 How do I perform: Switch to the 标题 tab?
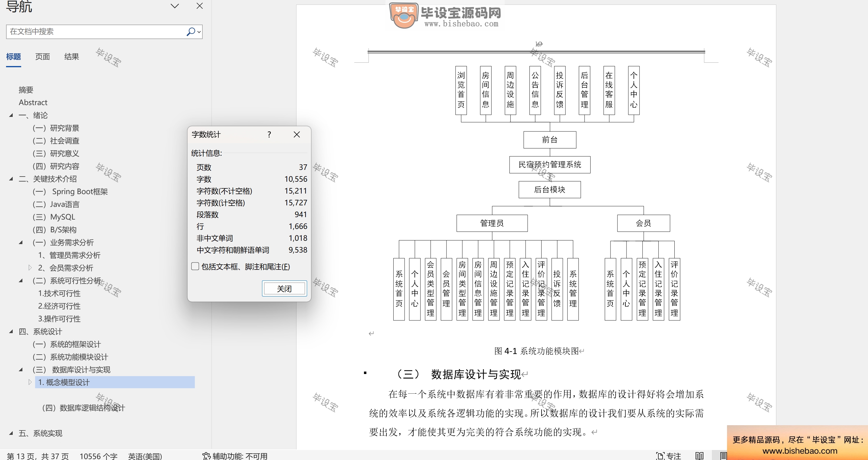point(14,57)
